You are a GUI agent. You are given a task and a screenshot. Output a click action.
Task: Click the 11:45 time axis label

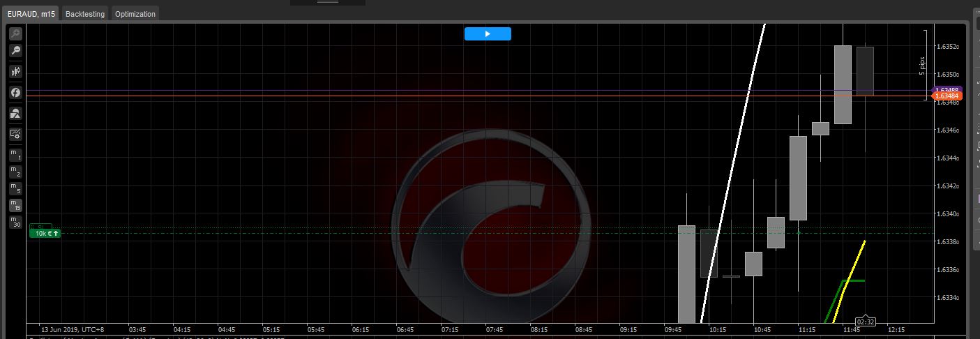coord(852,329)
